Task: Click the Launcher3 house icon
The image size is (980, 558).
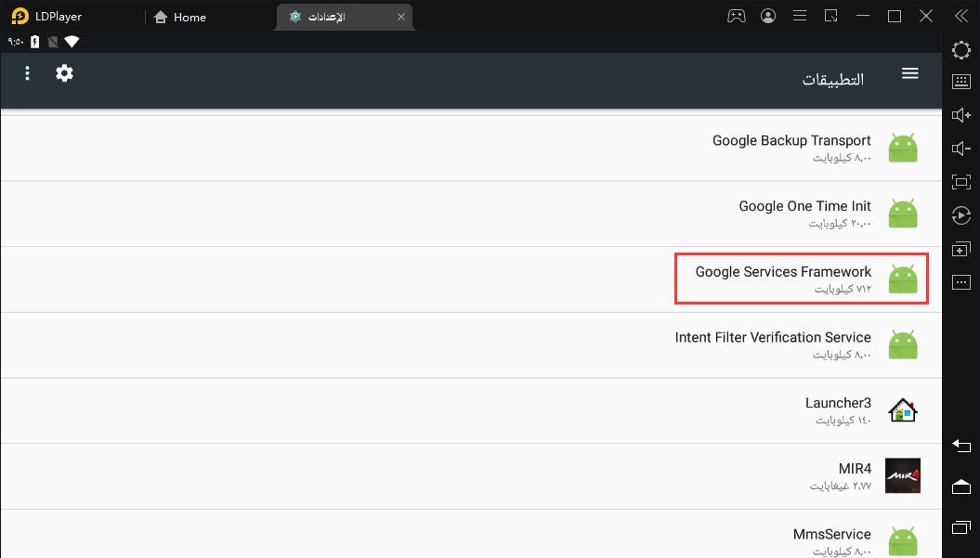Action: click(x=903, y=410)
